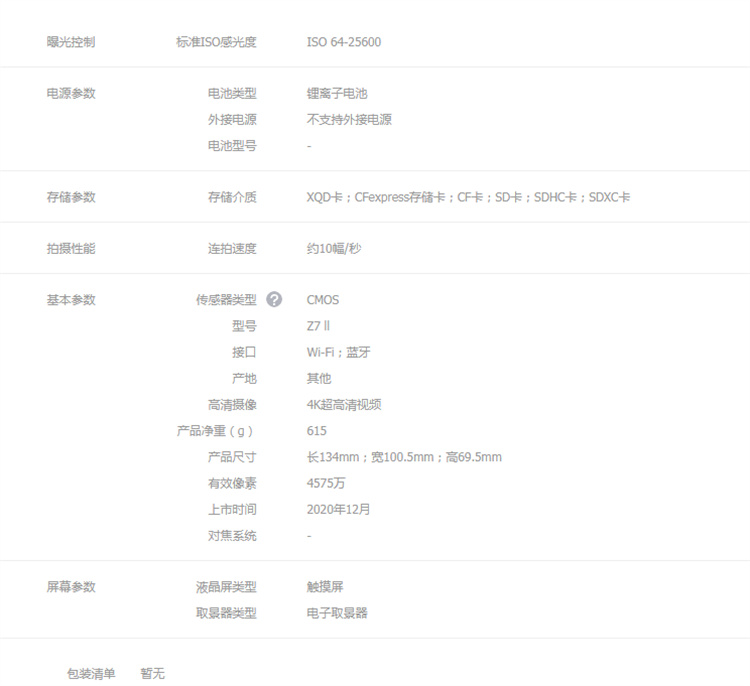Image resolution: width=750 pixels, height=686 pixels.
Task: Click the XQD卡 storage media value
Action: click(x=328, y=197)
